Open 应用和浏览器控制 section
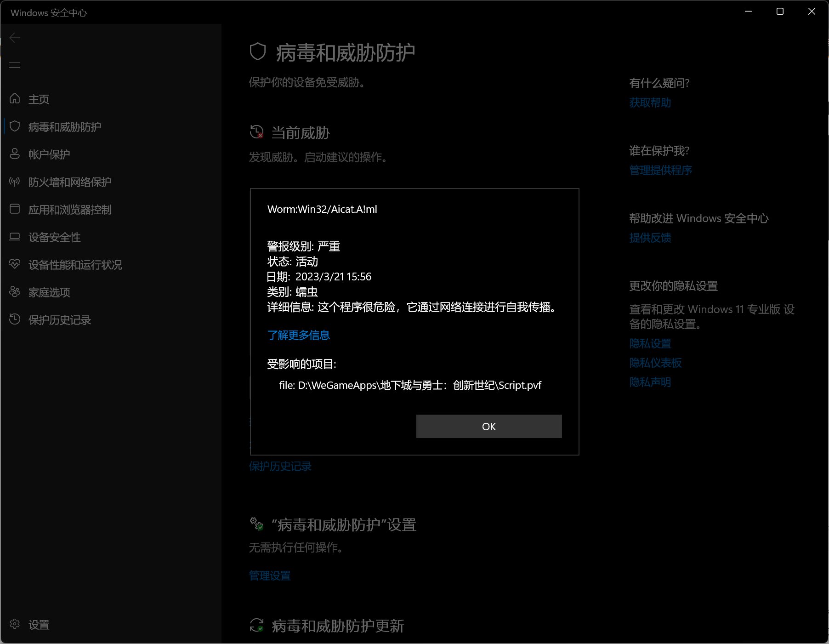829x644 pixels. pos(70,210)
